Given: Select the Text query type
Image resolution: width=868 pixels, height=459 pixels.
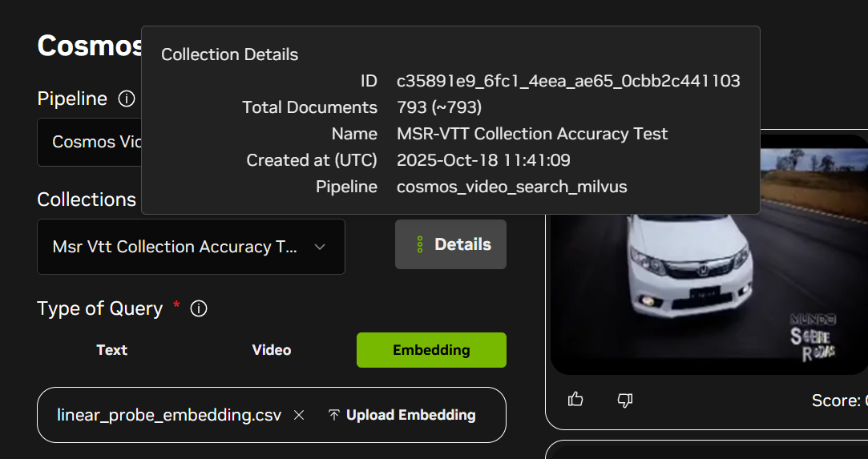Looking at the screenshot, I should coord(111,350).
